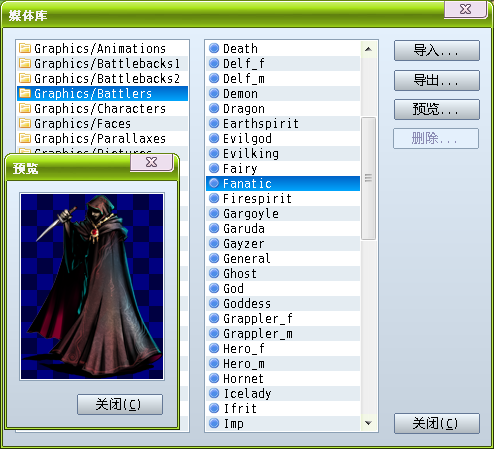Click the file list scrollbar thumb

(x=368, y=178)
